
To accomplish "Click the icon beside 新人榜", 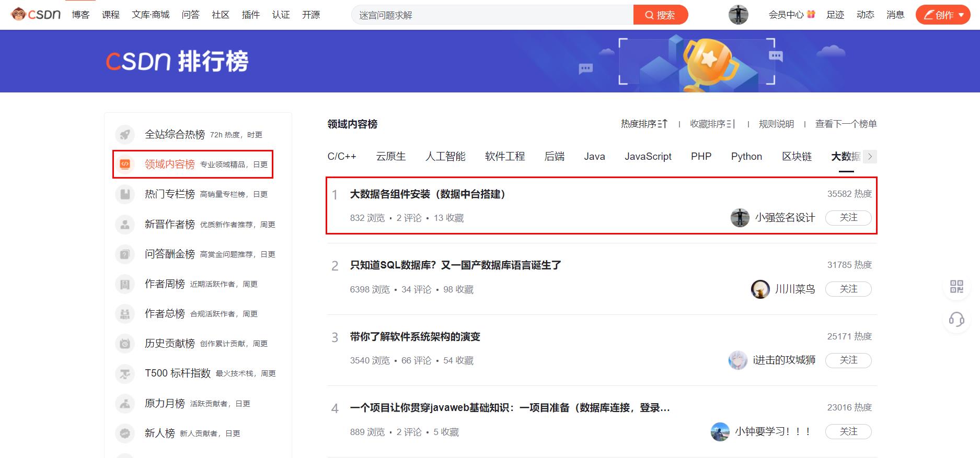I will (125, 433).
